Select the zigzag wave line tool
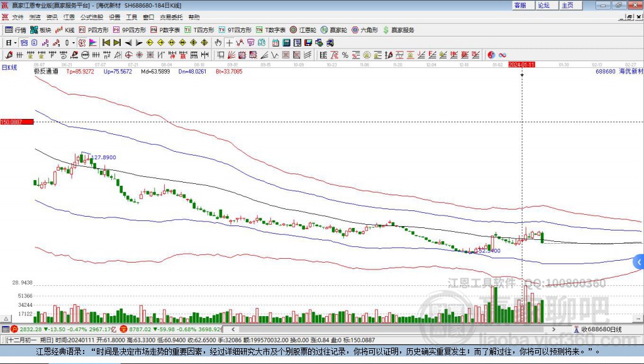The width and height of the screenshot is (644, 364). click(x=275, y=55)
